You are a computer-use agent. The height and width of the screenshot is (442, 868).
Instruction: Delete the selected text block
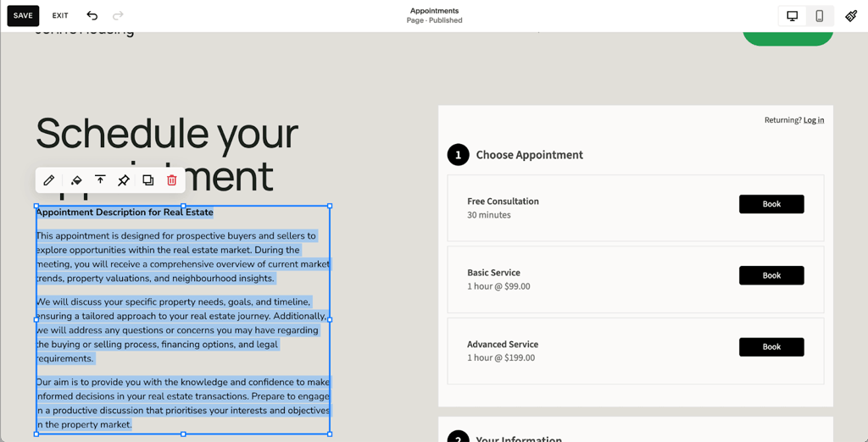[171, 180]
